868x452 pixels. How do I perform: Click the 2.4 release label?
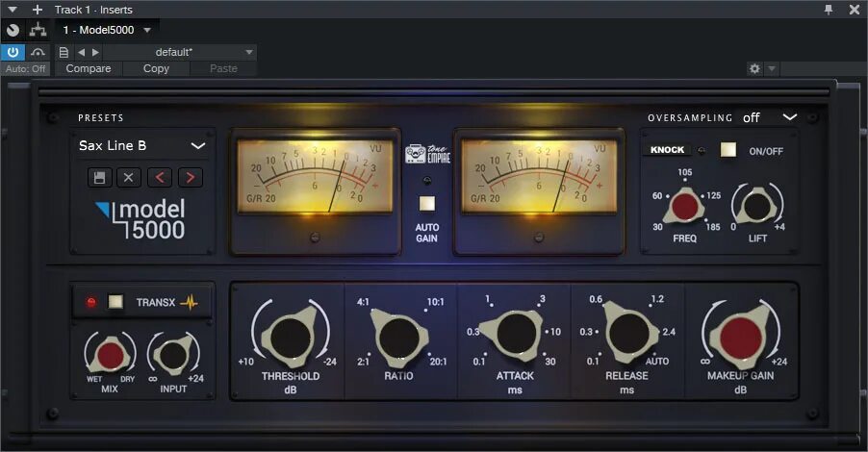pyautogui.click(x=669, y=332)
